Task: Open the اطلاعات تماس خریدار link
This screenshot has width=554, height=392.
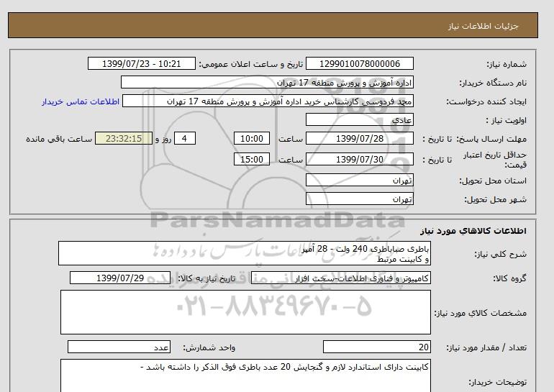Action: 81,101
